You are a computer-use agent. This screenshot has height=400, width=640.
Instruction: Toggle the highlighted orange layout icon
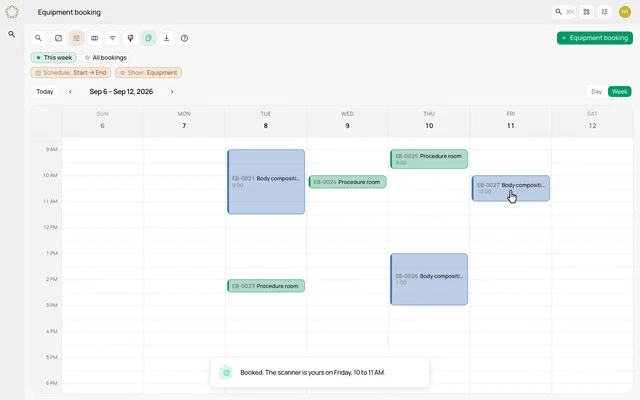pos(76,38)
